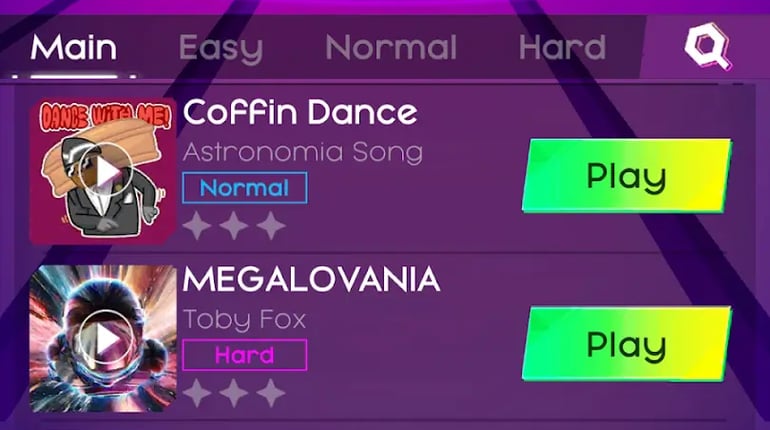Click middle star under Coffin Dance
Viewport: 770px width, 430px height.
click(x=234, y=226)
